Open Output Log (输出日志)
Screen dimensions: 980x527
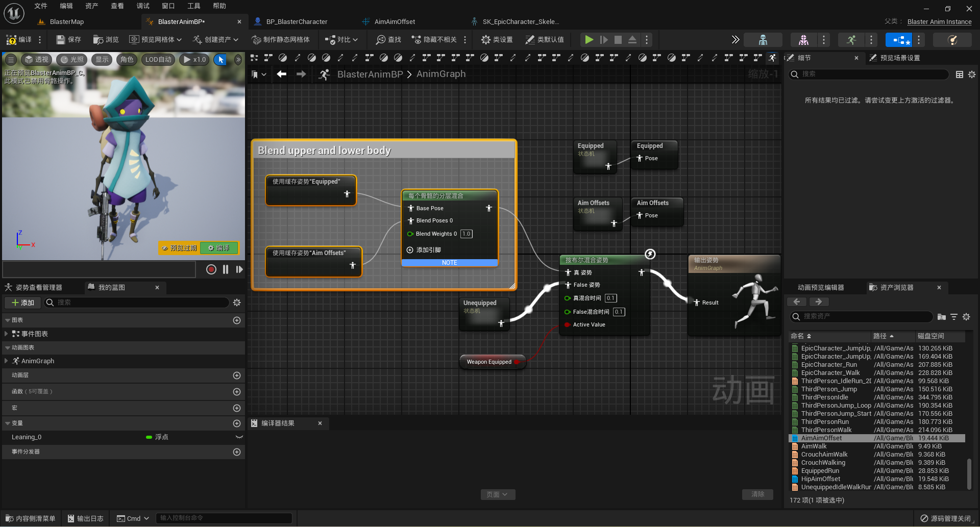pos(85,518)
